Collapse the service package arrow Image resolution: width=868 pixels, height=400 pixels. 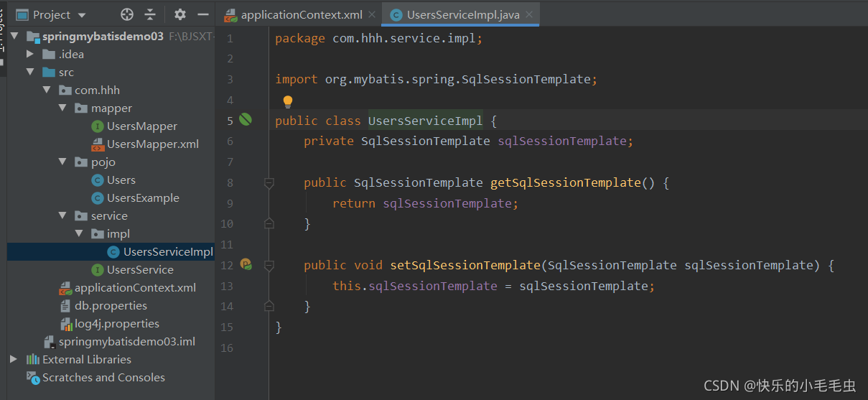(x=62, y=215)
